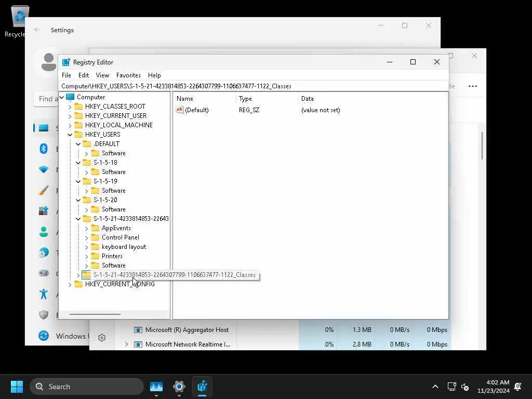The width and height of the screenshot is (532, 399).
Task: Click the (value not set) data cell
Action: 321,110
